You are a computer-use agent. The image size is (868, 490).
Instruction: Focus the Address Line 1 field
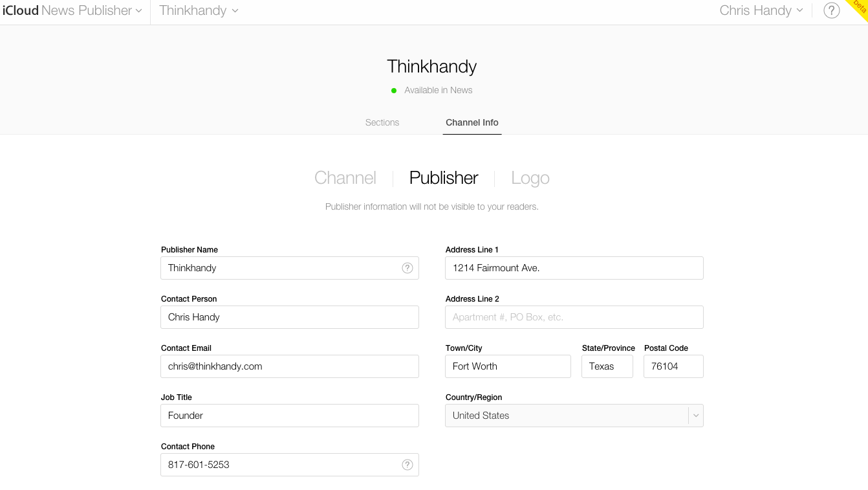[574, 268]
